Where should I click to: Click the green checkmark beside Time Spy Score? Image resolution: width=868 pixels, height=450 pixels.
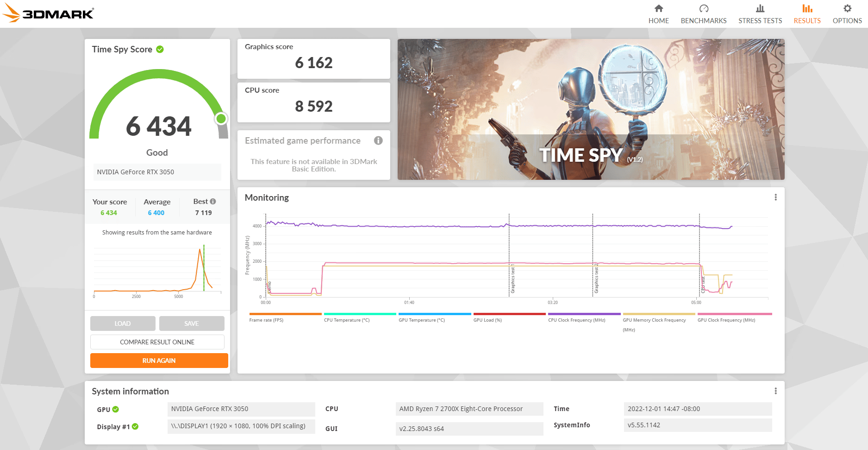click(x=160, y=49)
